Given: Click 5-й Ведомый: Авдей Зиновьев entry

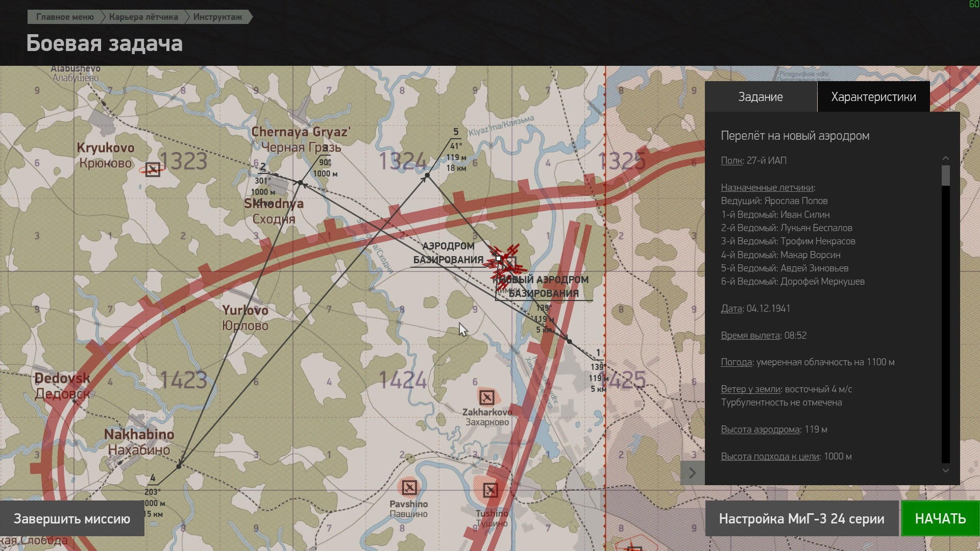Looking at the screenshot, I should tap(785, 268).
